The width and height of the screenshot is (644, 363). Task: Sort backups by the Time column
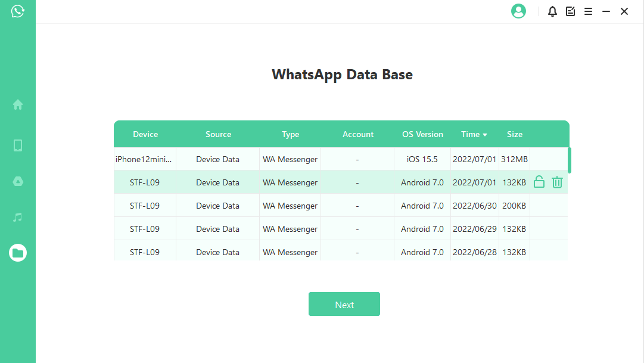click(474, 135)
